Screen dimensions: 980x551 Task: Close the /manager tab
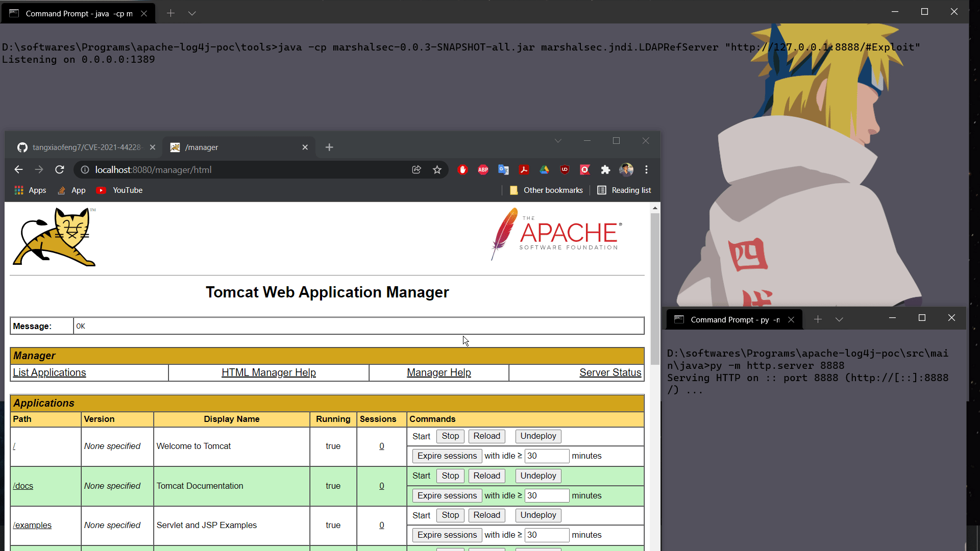305,147
